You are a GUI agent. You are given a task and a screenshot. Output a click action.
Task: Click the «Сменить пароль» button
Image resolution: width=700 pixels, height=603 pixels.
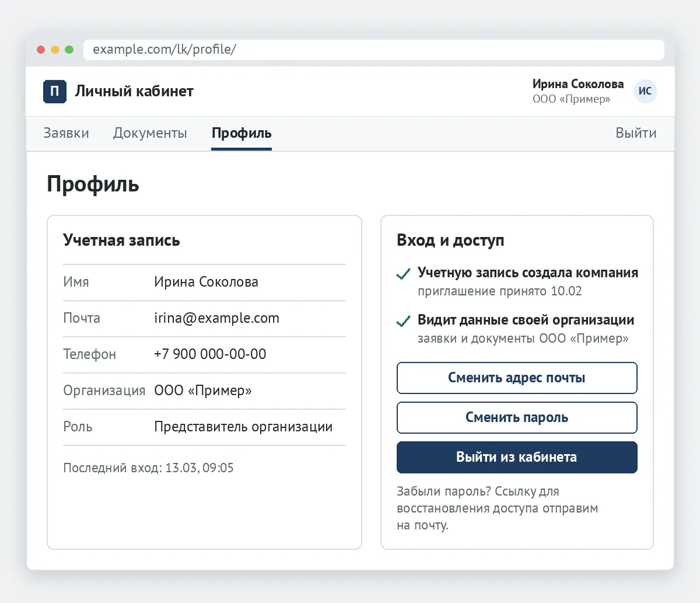(517, 417)
